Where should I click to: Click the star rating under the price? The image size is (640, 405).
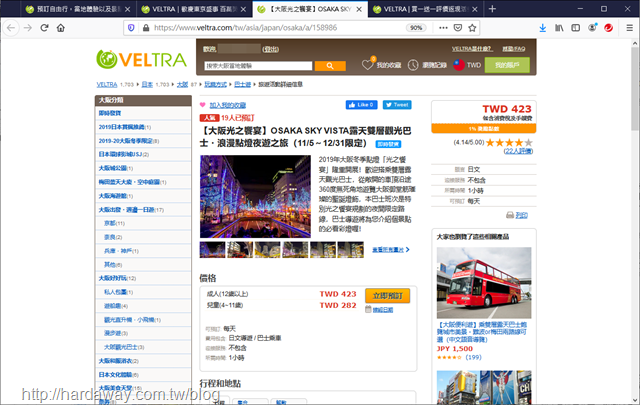pyautogui.click(x=509, y=142)
